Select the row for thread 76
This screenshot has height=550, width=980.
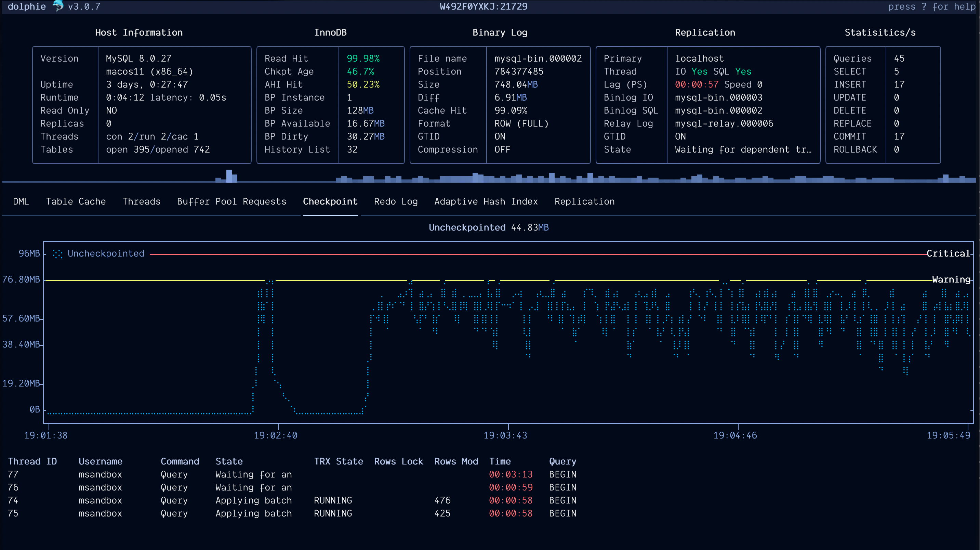[292, 487]
